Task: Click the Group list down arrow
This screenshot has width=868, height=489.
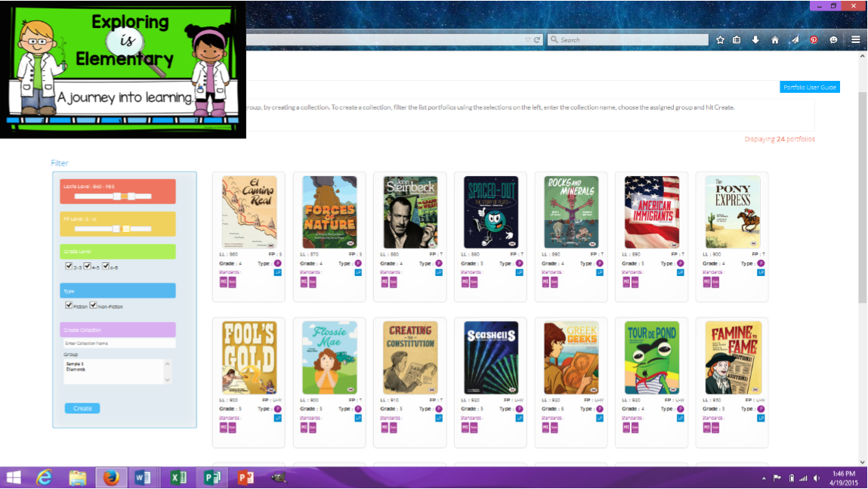Action: 168,380
